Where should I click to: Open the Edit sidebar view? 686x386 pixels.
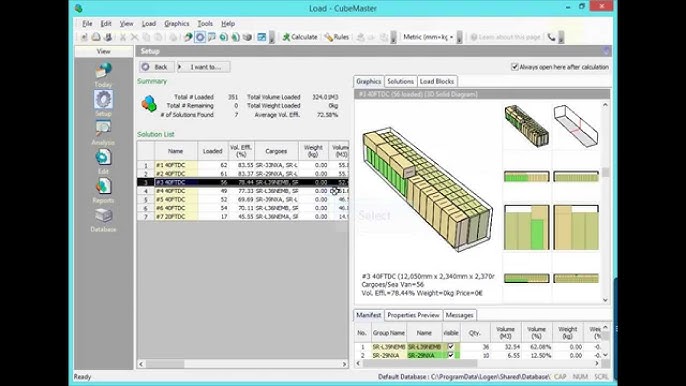[x=103, y=161]
